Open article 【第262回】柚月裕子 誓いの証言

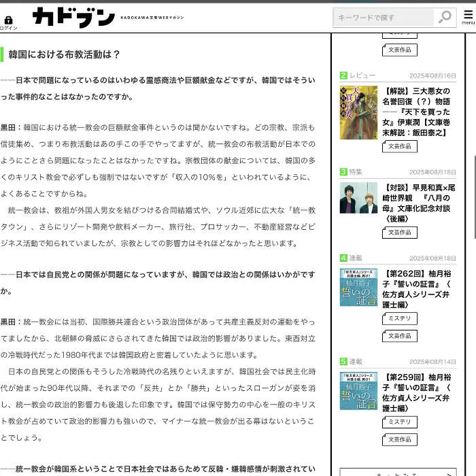click(x=416, y=289)
